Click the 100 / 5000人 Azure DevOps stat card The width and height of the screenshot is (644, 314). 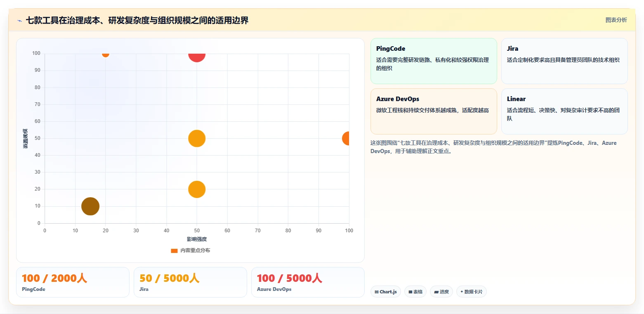point(308,282)
